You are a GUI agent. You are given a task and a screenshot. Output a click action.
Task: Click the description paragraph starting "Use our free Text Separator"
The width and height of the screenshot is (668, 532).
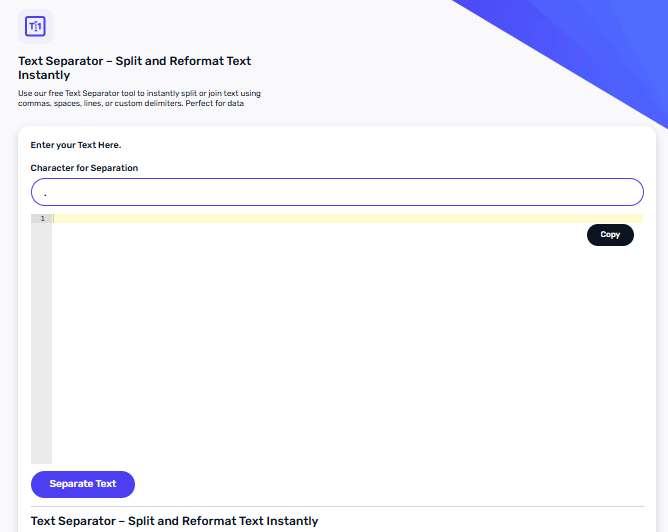click(x=139, y=98)
